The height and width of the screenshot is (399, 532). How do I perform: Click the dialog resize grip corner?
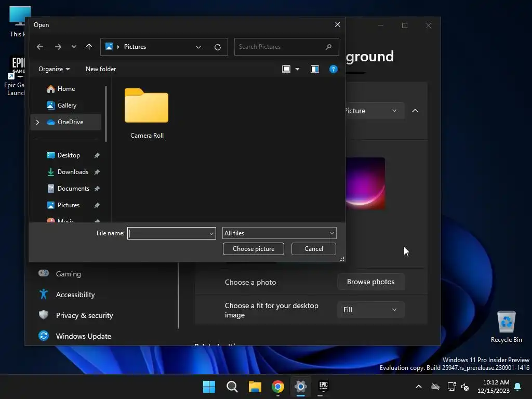coord(342,259)
